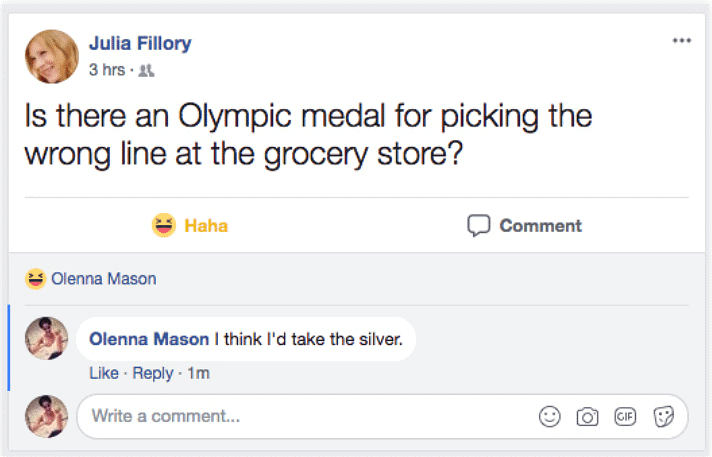
Task: Click the Haha emoji in the reactions summary
Action: [x=36, y=279]
